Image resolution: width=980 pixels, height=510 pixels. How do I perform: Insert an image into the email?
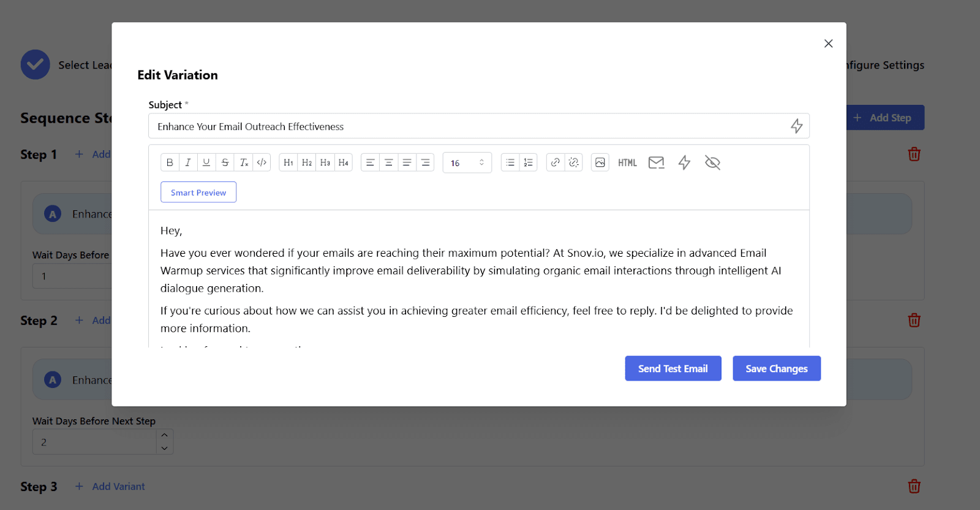click(600, 162)
